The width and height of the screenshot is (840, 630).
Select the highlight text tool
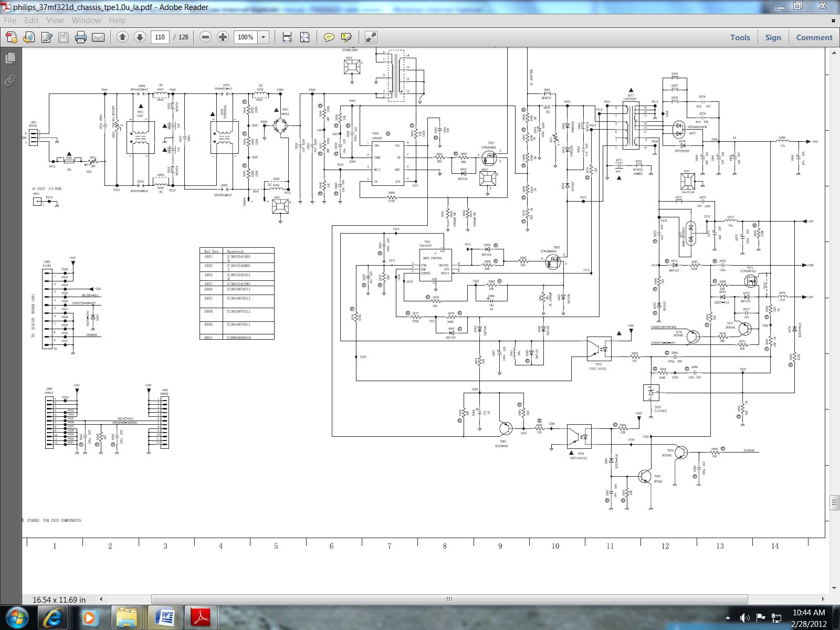coord(346,37)
